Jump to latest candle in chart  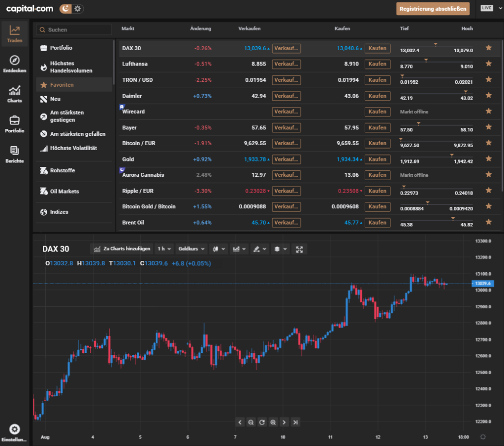[295, 422]
